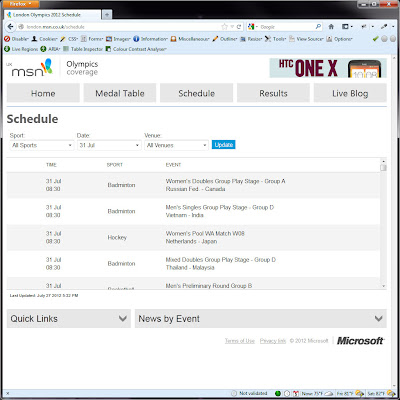Open the Privacy link in footer
Viewport: 400px width, 400px height.
[273, 341]
